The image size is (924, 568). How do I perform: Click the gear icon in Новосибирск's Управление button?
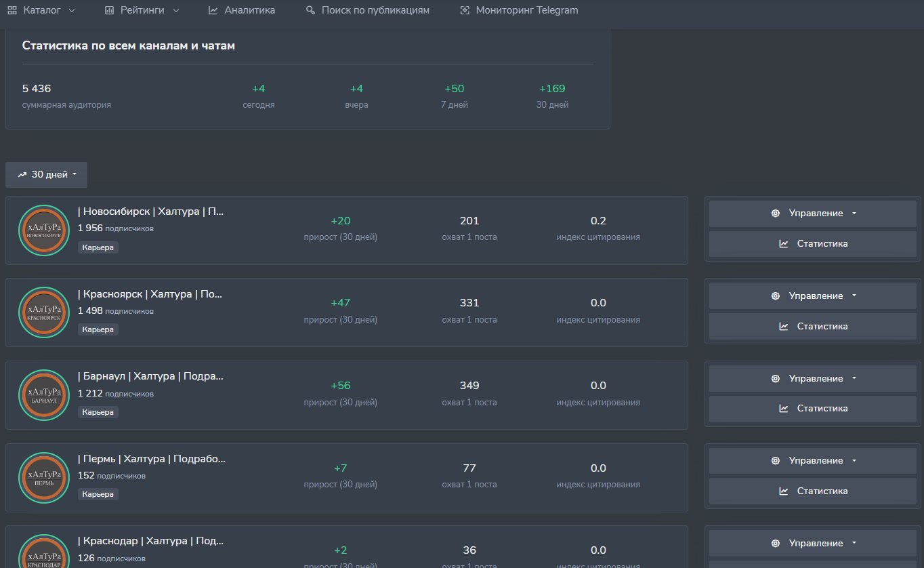[x=776, y=214]
